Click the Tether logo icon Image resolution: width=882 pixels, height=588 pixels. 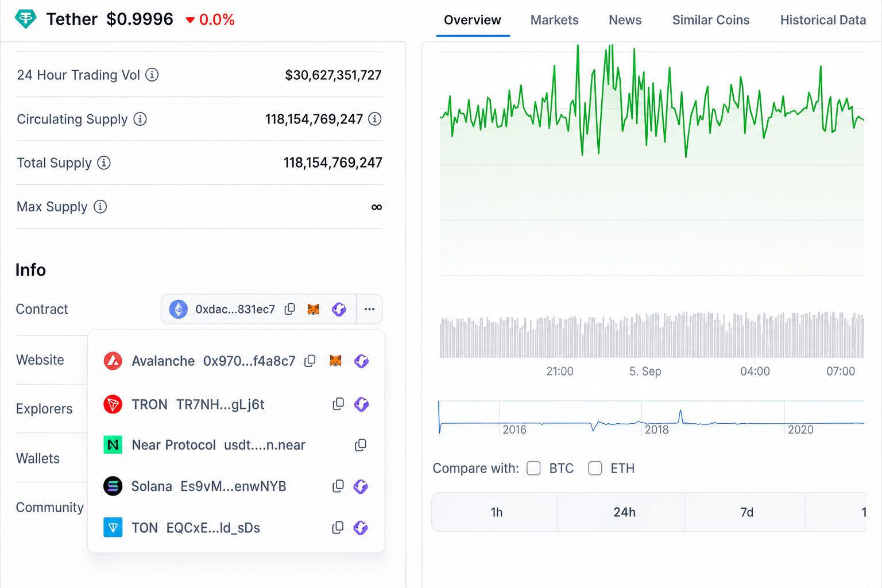click(25, 19)
